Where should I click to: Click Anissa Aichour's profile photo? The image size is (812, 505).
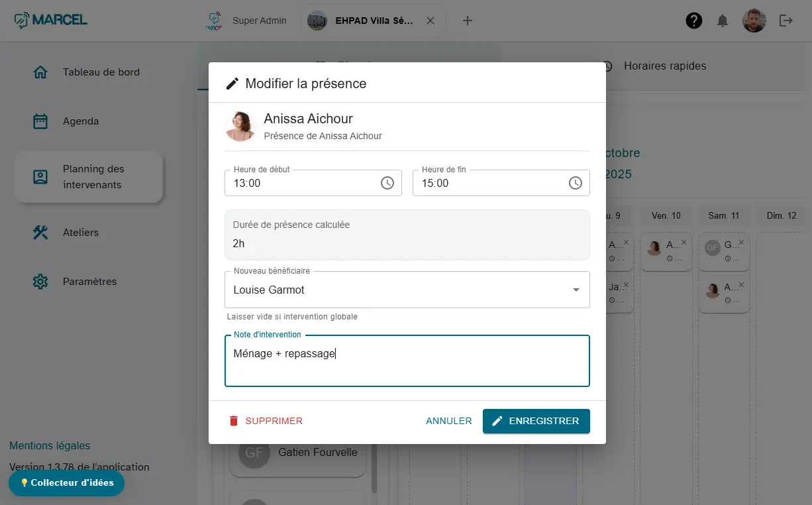point(240,126)
